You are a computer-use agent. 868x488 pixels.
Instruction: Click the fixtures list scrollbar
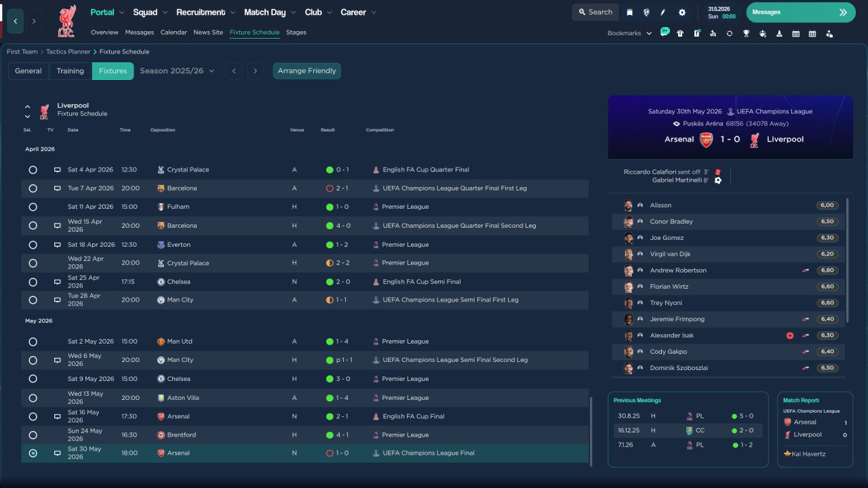591,432
